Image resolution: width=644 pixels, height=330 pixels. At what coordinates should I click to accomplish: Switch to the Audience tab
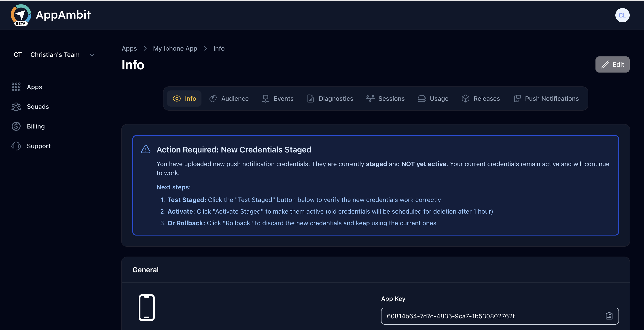[x=229, y=99]
